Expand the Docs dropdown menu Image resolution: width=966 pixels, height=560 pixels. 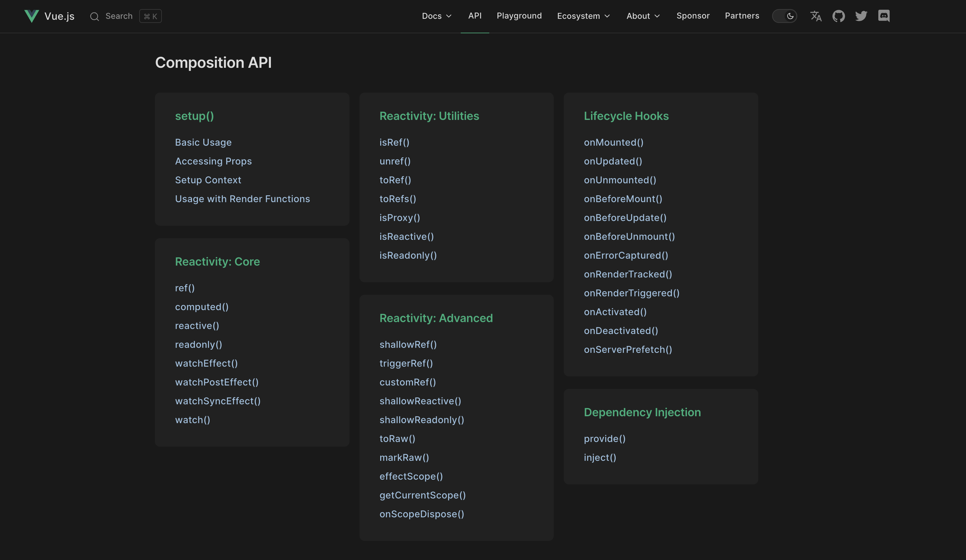[436, 16]
